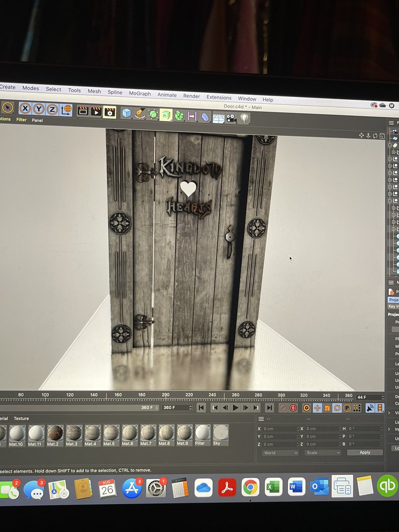The height and width of the screenshot is (532, 399).
Task: Open material manager Texture menu
Action: coord(21,418)
